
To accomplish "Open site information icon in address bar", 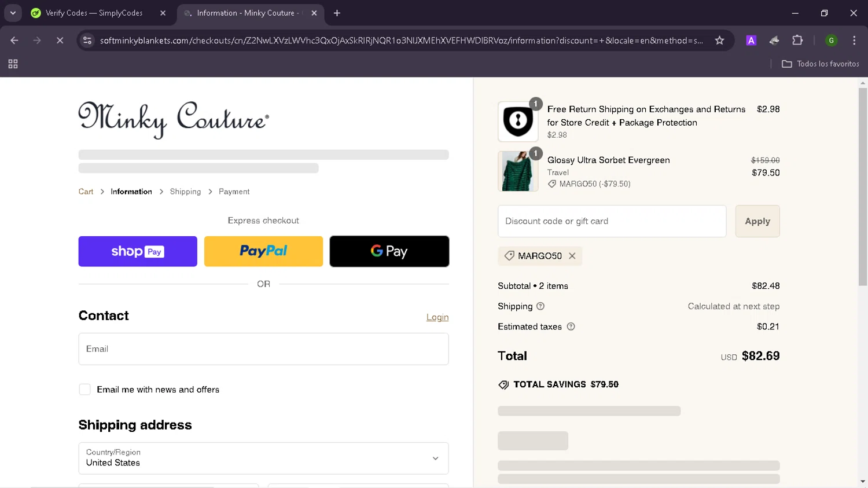I will (x=87, y=41).
